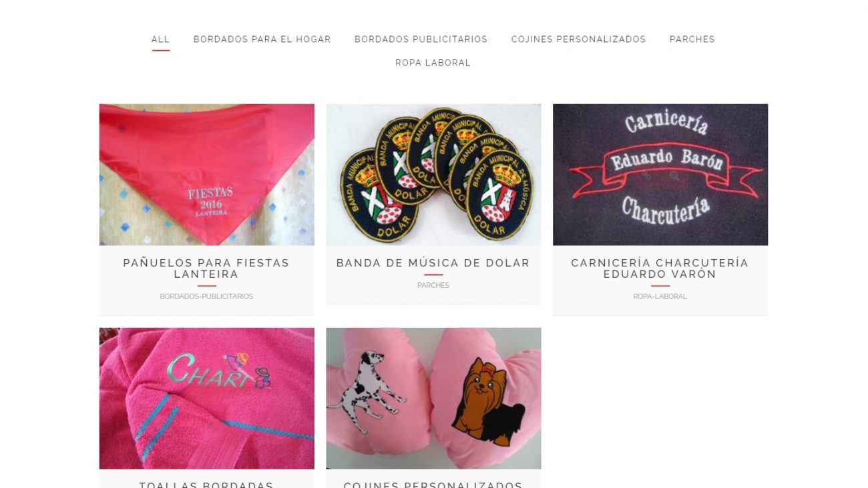Switch to Cojines Personalizados filter
This screenshot has width=868, height=488.
[x=578, y=39]
